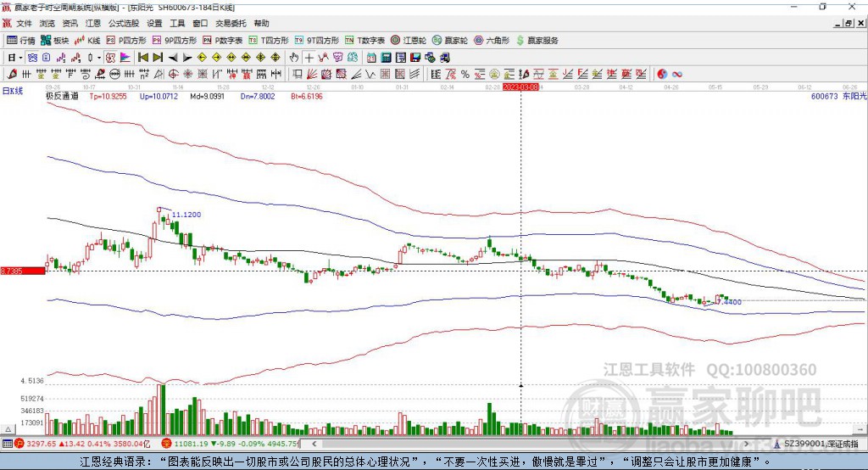This screenshot has height=470, width=868.
Task: Step chart left with black arrow
Action: (x=173, y=58)
